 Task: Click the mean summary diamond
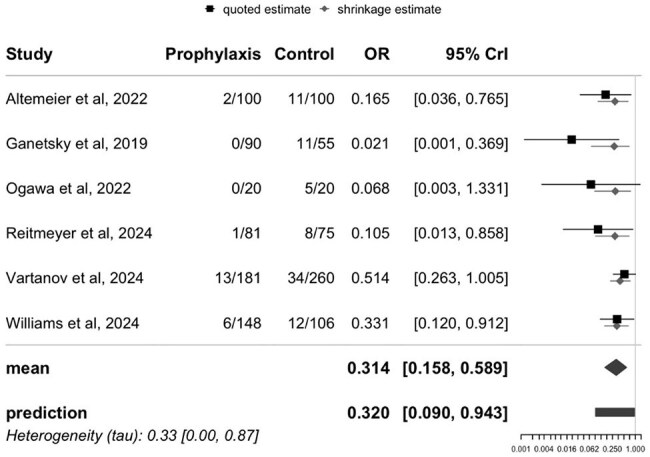[616, 367]
